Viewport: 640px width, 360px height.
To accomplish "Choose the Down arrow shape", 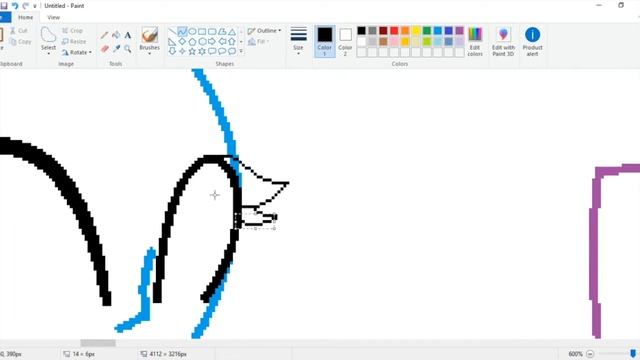I will click(x=172, y=51).
